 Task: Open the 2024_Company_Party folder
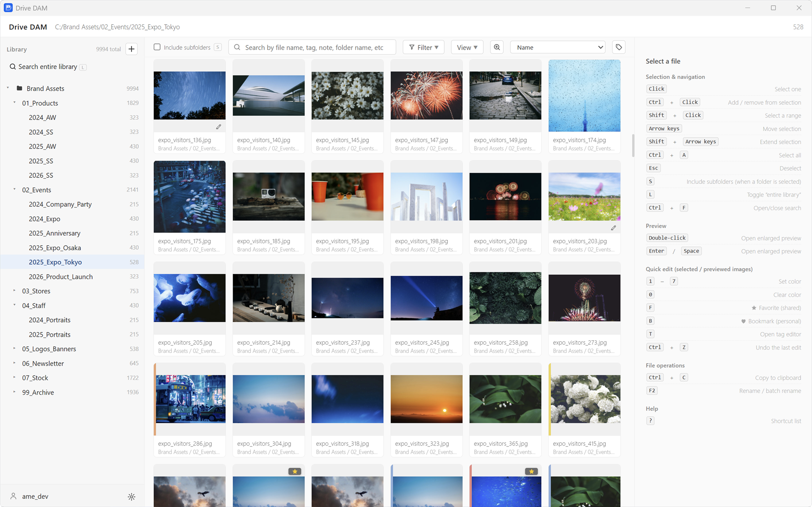(x=72, y=204)
